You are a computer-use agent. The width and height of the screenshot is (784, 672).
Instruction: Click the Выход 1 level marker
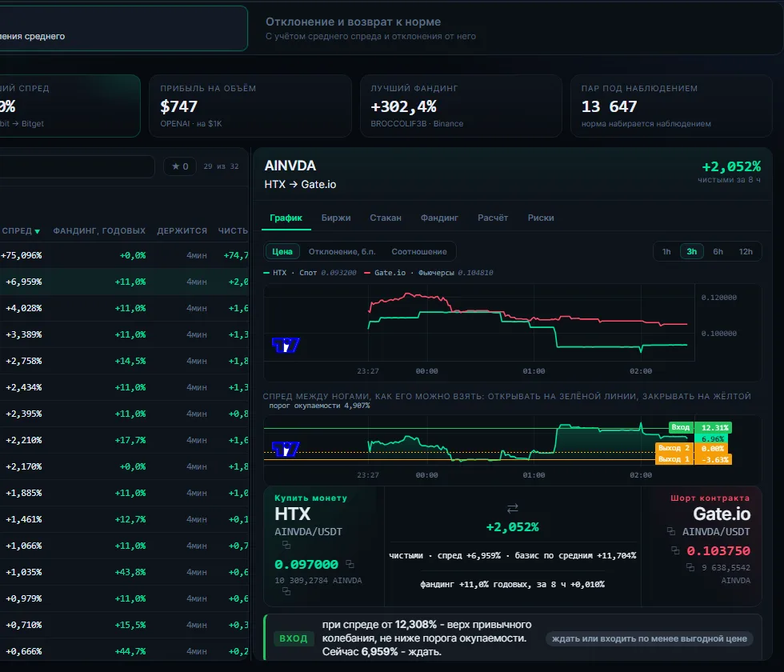point(693,459)
